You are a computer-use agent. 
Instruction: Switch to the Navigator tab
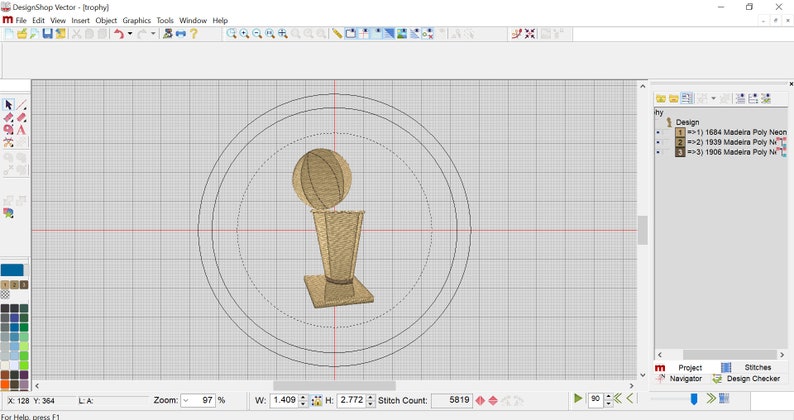(x=686, y=378)
